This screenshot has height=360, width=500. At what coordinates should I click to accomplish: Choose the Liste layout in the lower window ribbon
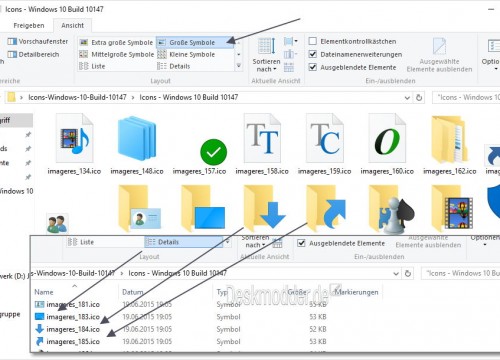[81, 242]
